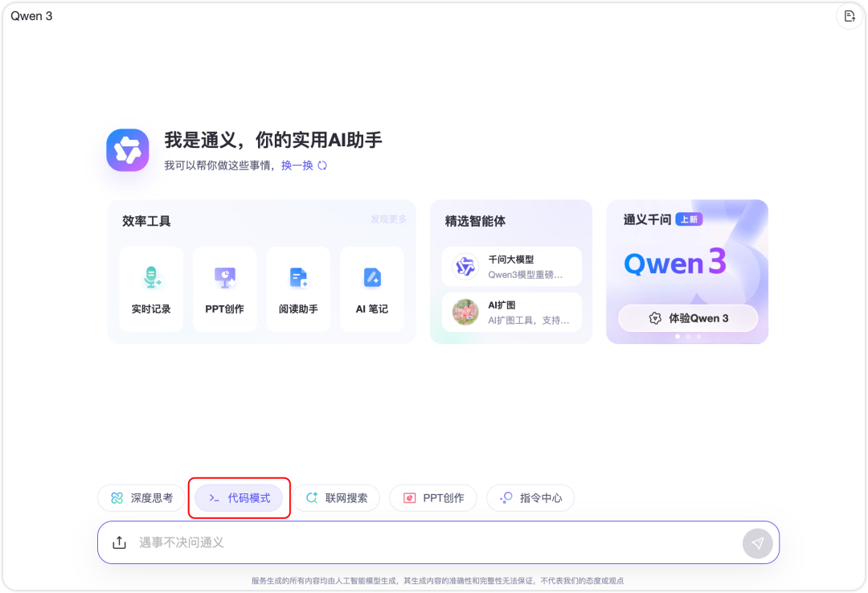This screenshot has height=593, width=868.
Task: Click the Tongyi logo icon
Action: tap(128, 150)
